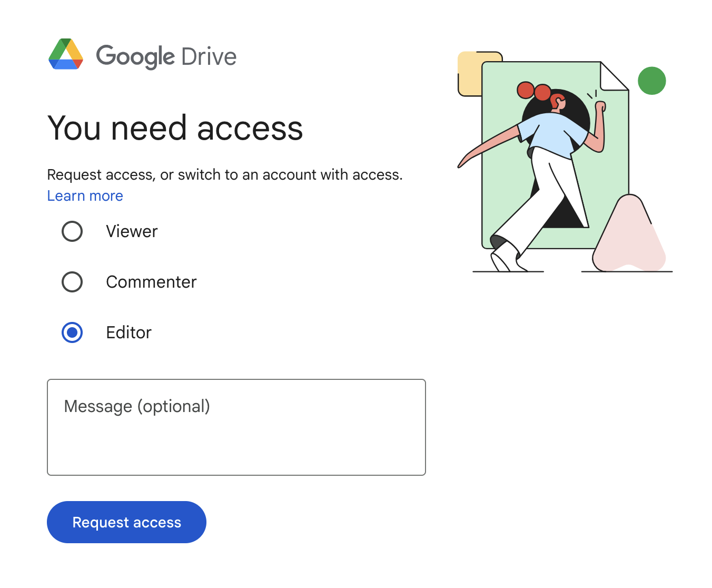Click the Google Drive triangle logo
Image resolution: width=712 pixels, height=588 pixels.
66,54
